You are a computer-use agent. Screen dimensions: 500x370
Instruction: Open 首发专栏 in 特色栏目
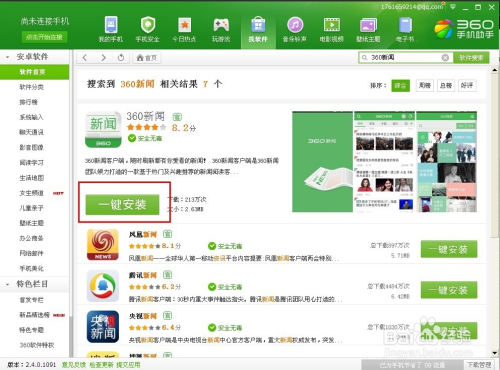click(x=32, y=300)
